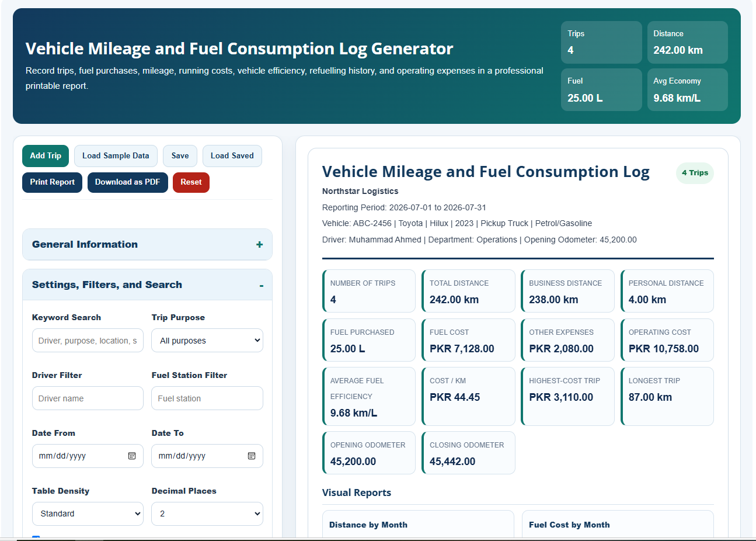This screenshot has width=756, height=541.
Task: Select the Northstar Logistics company name
Action: click(x=360, y=191)
